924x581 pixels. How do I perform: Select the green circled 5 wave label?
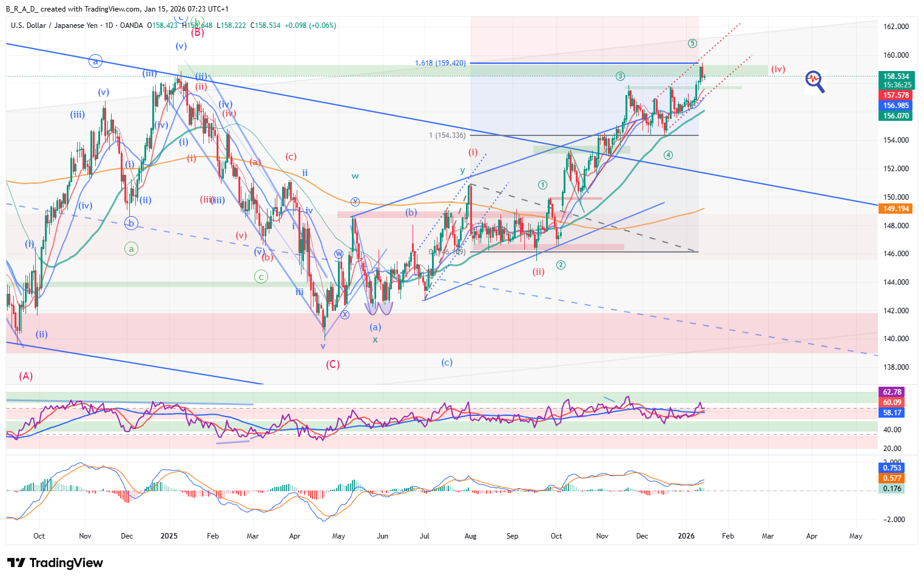(692, 43)
